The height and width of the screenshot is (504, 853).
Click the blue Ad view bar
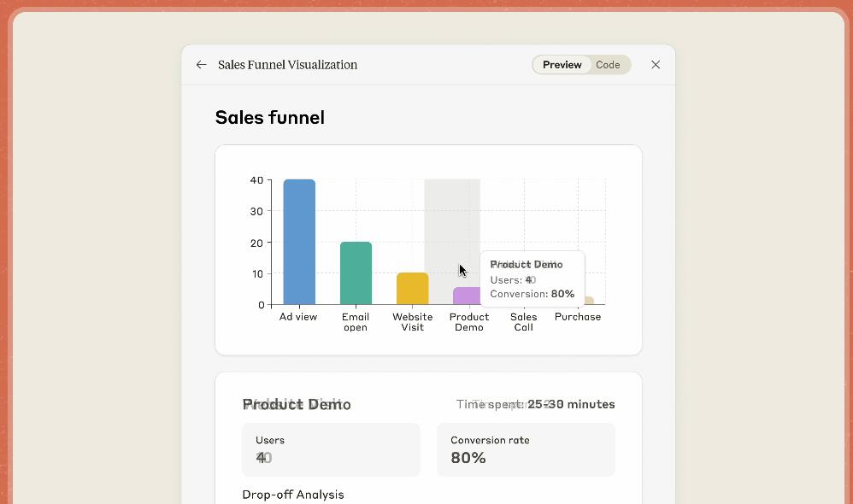click(x=299, y=242)
